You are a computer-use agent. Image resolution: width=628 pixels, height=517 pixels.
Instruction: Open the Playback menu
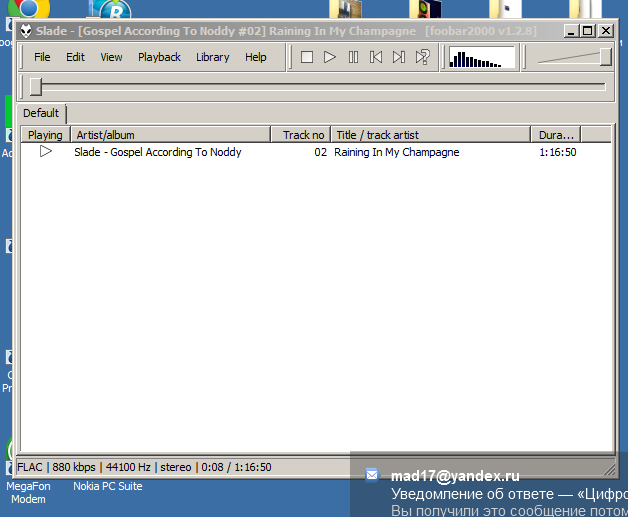pyautogui.click(x=159, y=57)
